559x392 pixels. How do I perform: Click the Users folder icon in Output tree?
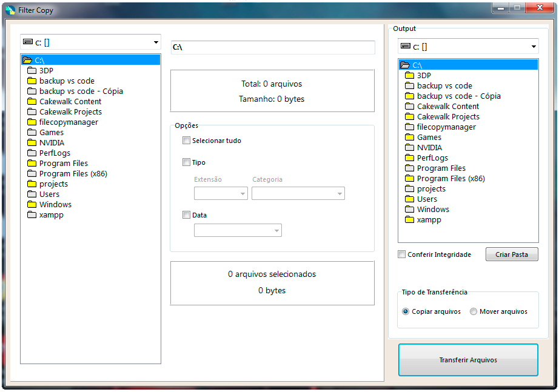pyautogui.click(x=410, y=199)
